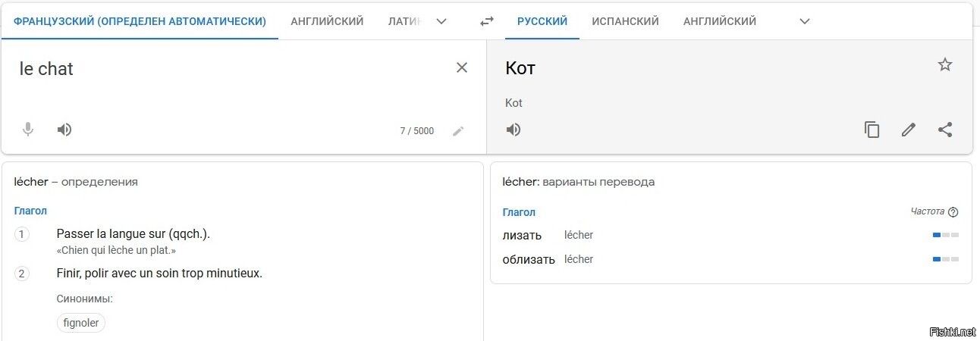Open the Частота help icon
Viewport: 980px width, 341px height.
point(953,212)
